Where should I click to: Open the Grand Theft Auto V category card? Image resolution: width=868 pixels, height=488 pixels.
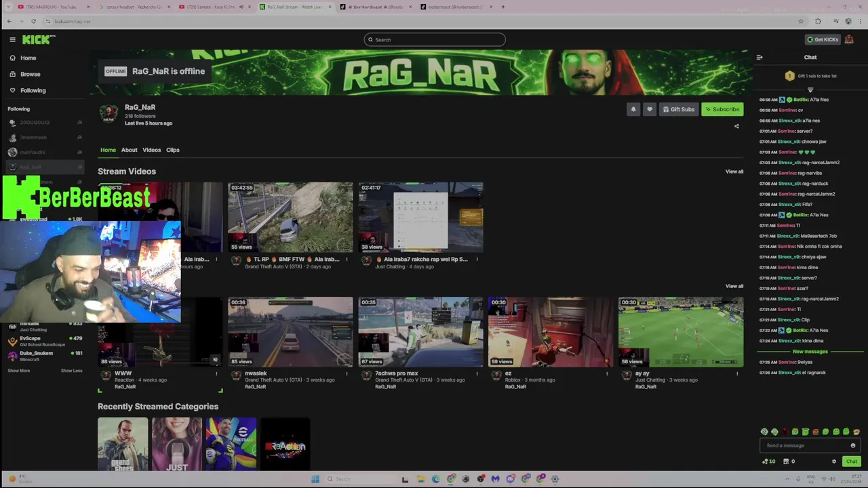[123, 444]
